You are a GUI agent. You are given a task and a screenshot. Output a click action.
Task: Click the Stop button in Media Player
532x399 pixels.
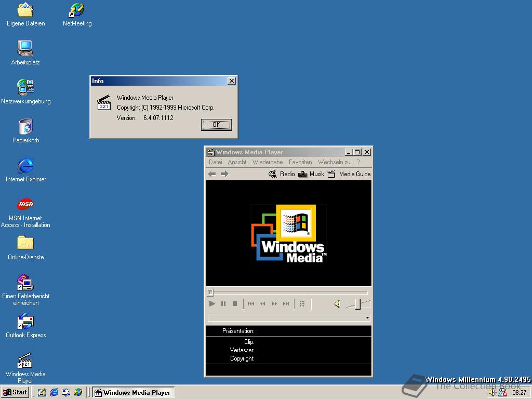pyautogui.click(x=234, y=303)
